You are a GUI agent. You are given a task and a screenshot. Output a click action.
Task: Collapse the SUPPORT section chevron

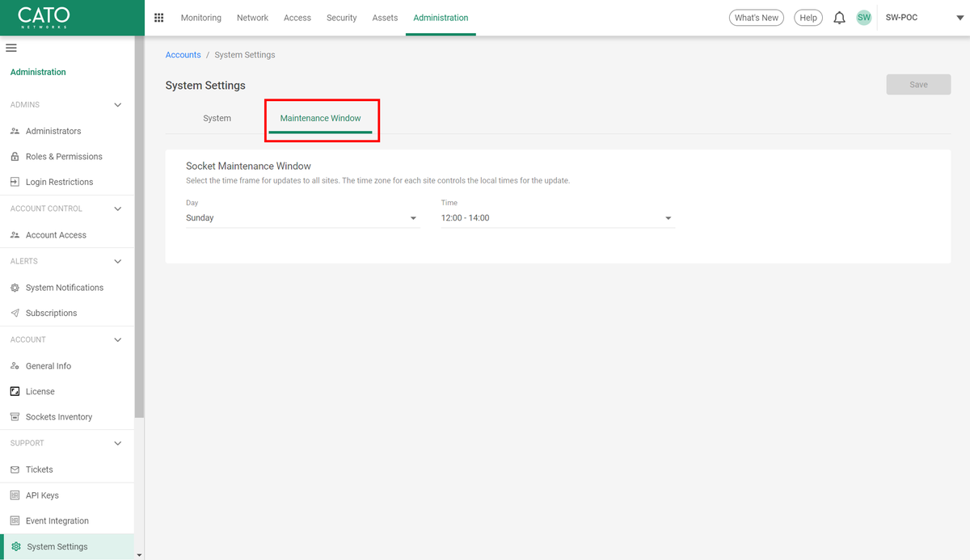point(118,443)
